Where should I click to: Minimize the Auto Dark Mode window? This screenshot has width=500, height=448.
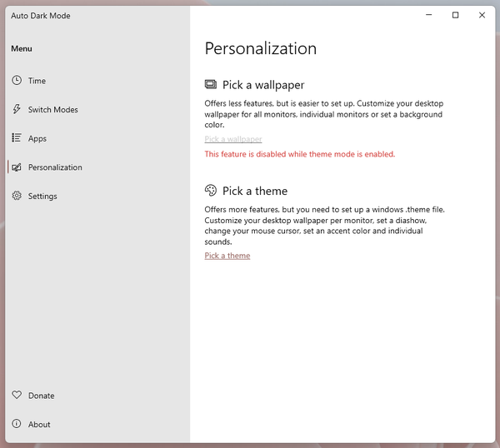point(427,15)
